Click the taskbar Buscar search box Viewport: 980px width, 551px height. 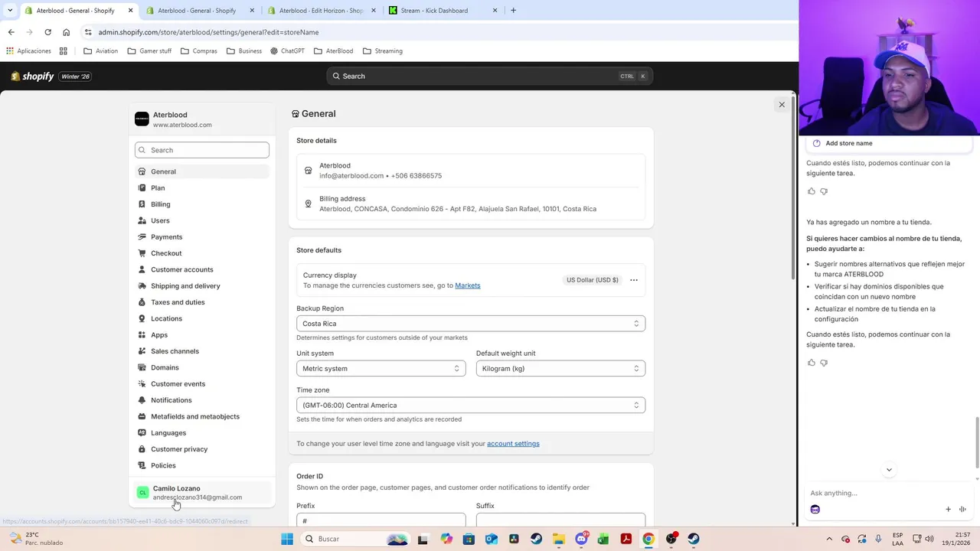coord(357,539)
